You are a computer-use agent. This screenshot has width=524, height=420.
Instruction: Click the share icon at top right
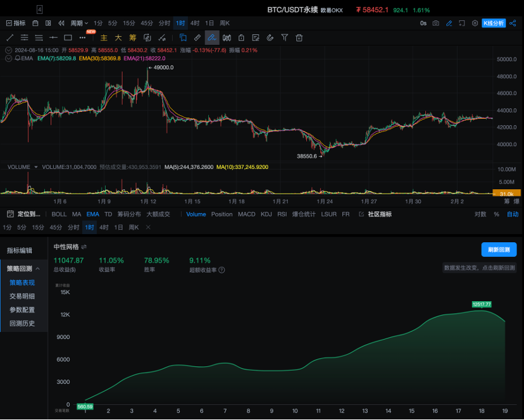tap(513, 23)
